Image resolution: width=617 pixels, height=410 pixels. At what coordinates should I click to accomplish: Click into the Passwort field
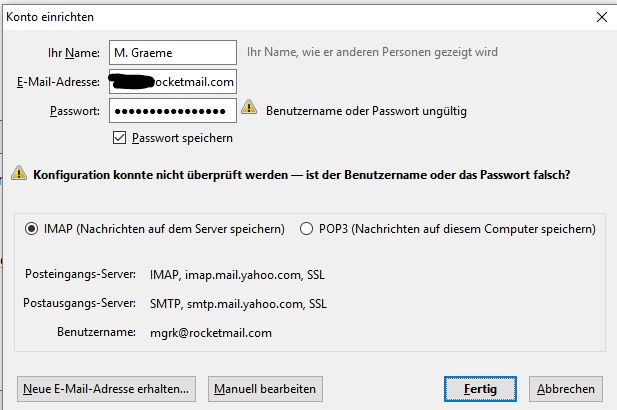(x=172, y=110)
